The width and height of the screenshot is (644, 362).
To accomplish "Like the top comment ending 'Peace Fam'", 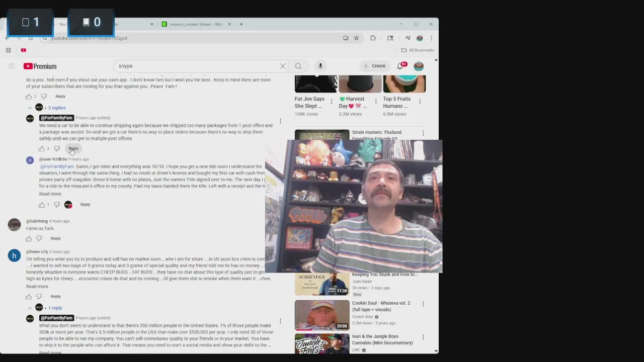I will [29, 97].
